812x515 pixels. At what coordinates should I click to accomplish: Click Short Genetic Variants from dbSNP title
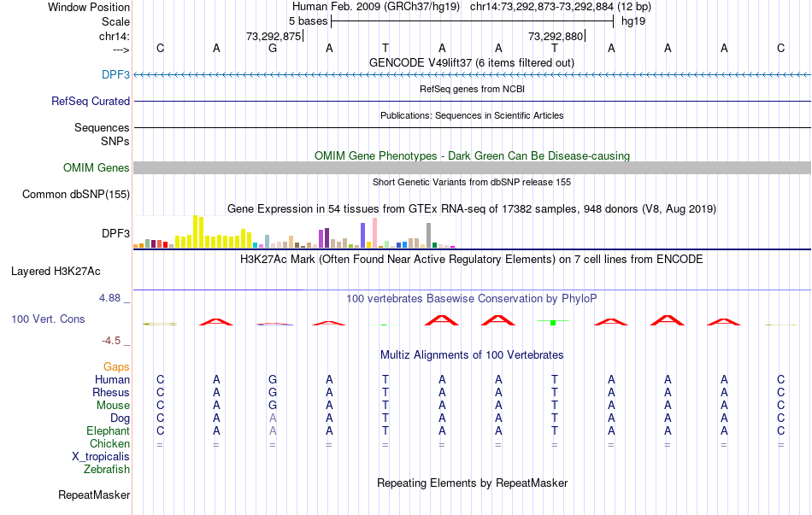(472, 182)
